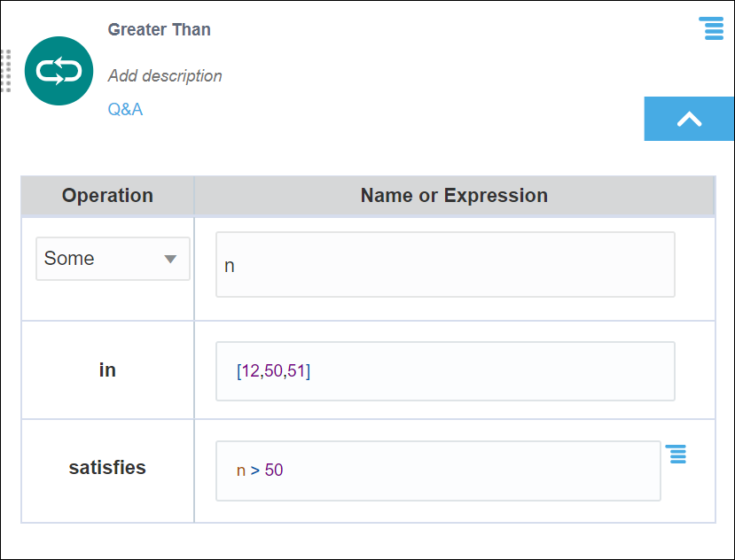Image resolution: width=735 pixels, height=560 pixels.
Task: Click the "in" row label
Action: click(x=107, y=370)
